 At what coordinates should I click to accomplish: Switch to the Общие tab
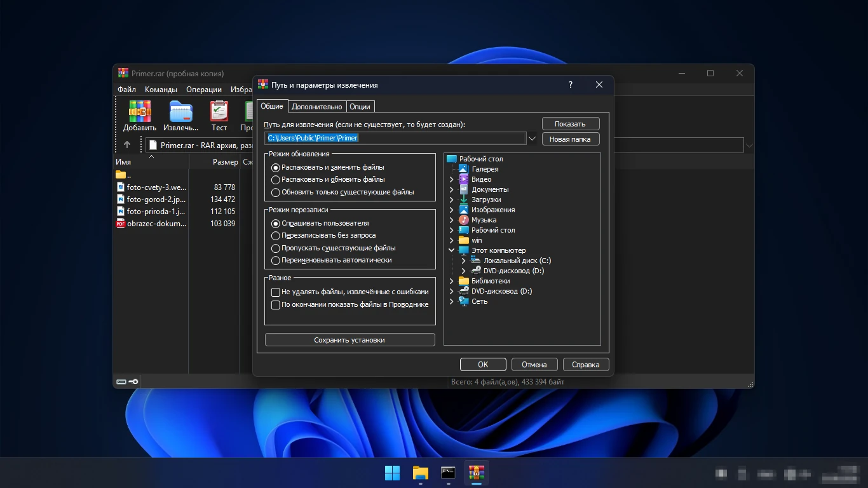coord(272,106)
